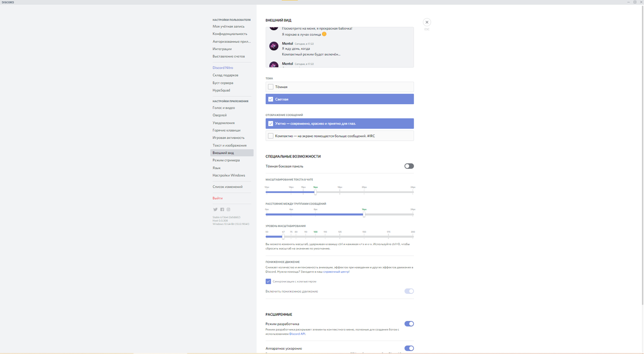The image size is (644, 354).
Task: Open Настройки Windows settings
Action: point(232,175)
